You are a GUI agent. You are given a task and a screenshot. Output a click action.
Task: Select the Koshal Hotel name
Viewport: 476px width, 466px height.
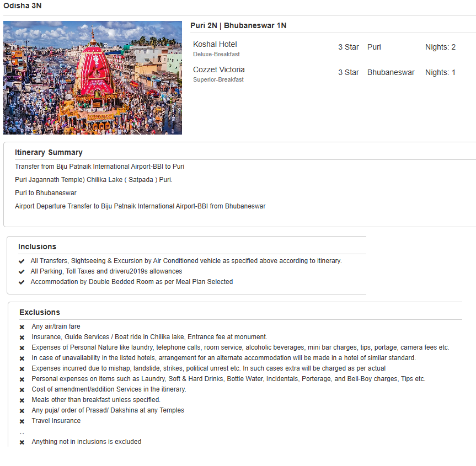point(215,44)
